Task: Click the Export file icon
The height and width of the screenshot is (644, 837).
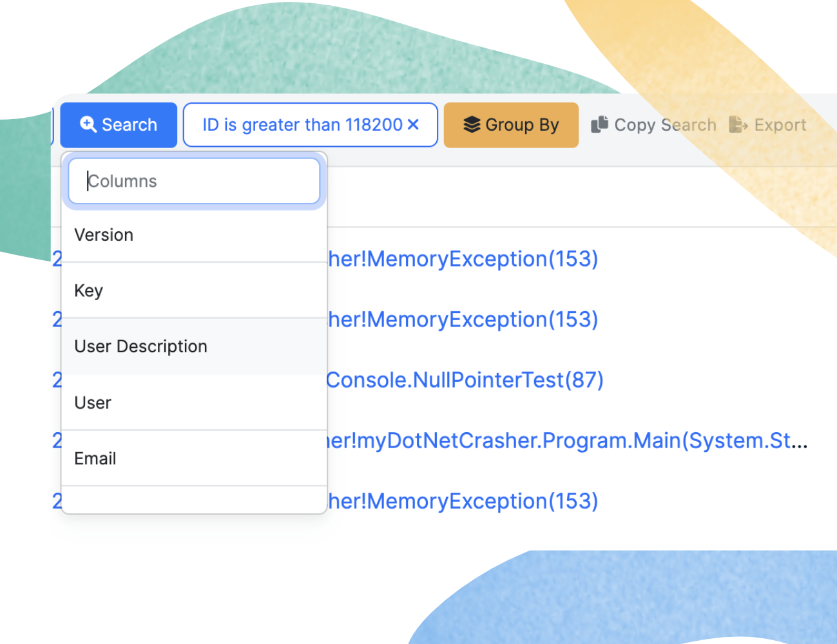Action: (x=738, y=124)
